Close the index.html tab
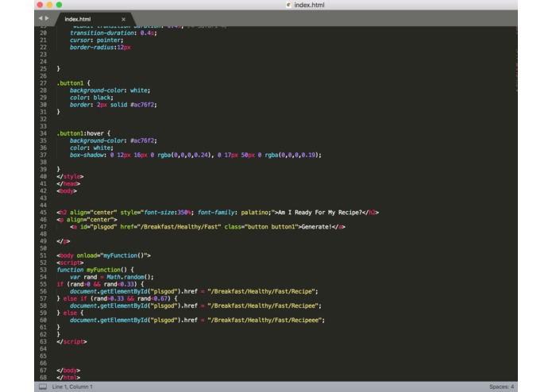Viewport: 552px width, 392px height. click(123, 19)
